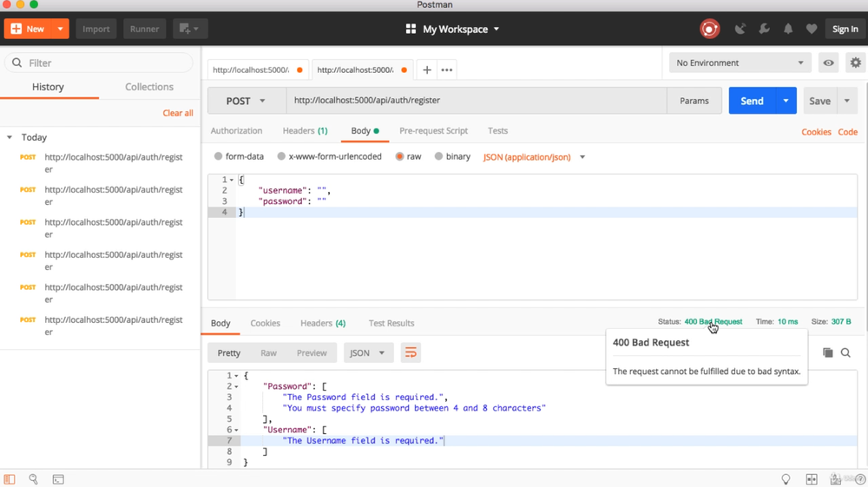Open the settings wrench icon
Viewport: 868px width, 487px height.
765,29
